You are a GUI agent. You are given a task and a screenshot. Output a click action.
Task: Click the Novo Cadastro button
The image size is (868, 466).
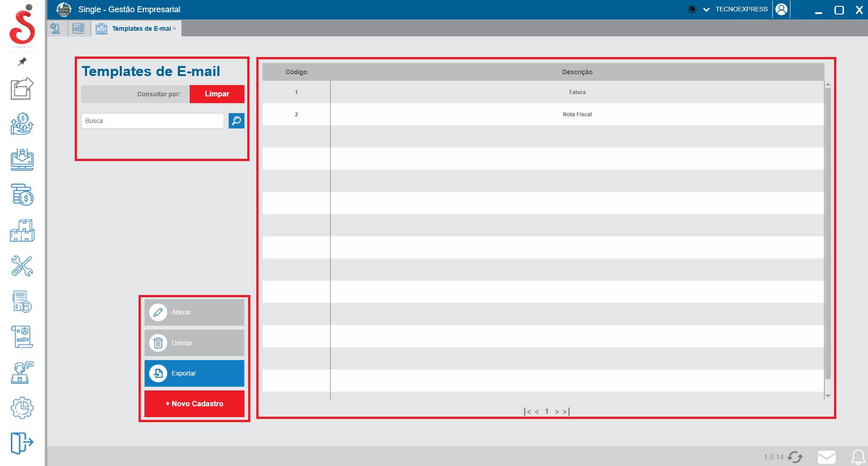coord(194,404)
